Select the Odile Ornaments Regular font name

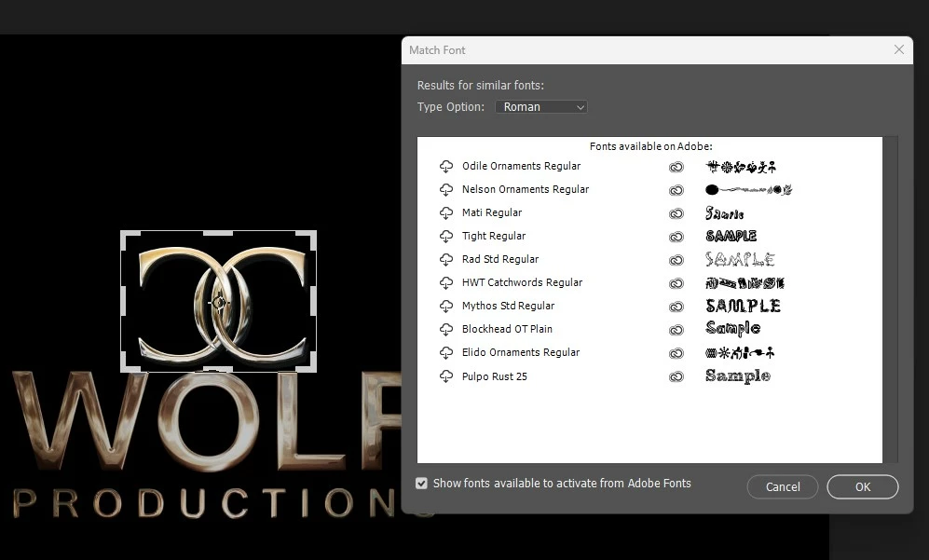tap(522, 166)
